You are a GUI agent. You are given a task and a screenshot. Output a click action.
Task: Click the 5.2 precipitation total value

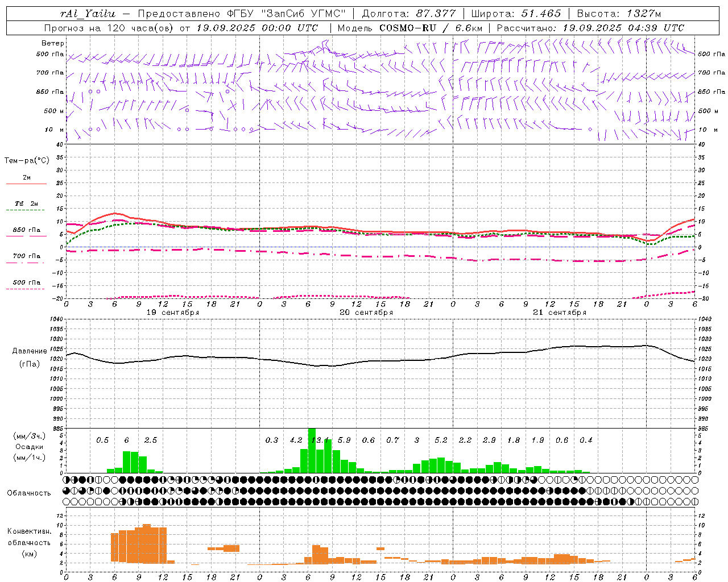pyautogui.click(x=441, y=440)
